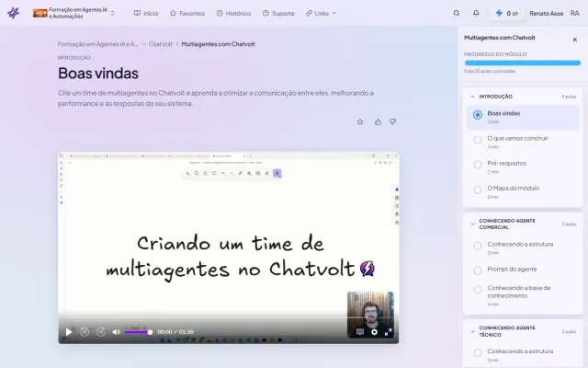Click the platform logo in header
The image size is (588, 368).
[x=13, y=13]
